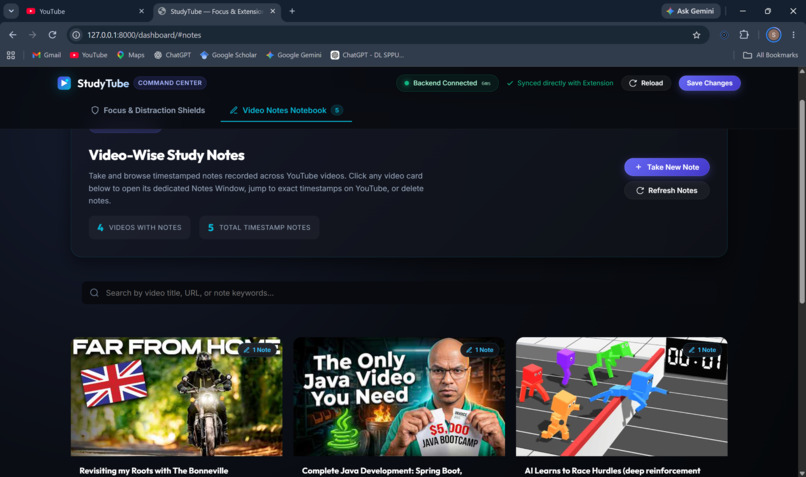The image size is (806, 477).
Task: Click the Take New Note button
Action: point(667,167)
